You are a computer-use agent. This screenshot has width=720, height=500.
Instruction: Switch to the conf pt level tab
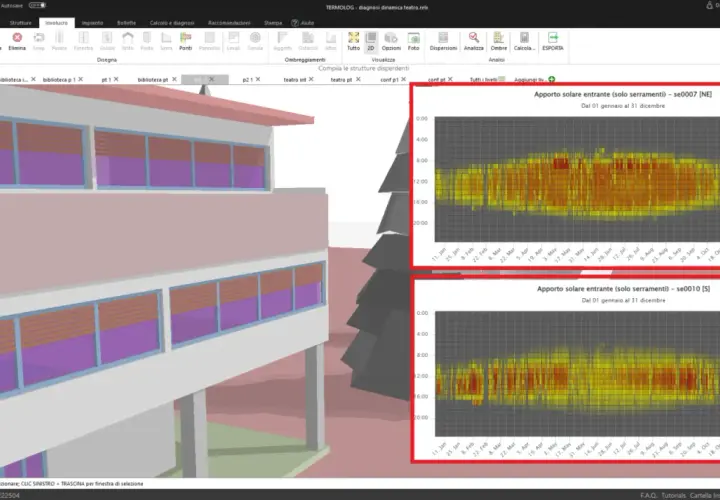(436, 79)
